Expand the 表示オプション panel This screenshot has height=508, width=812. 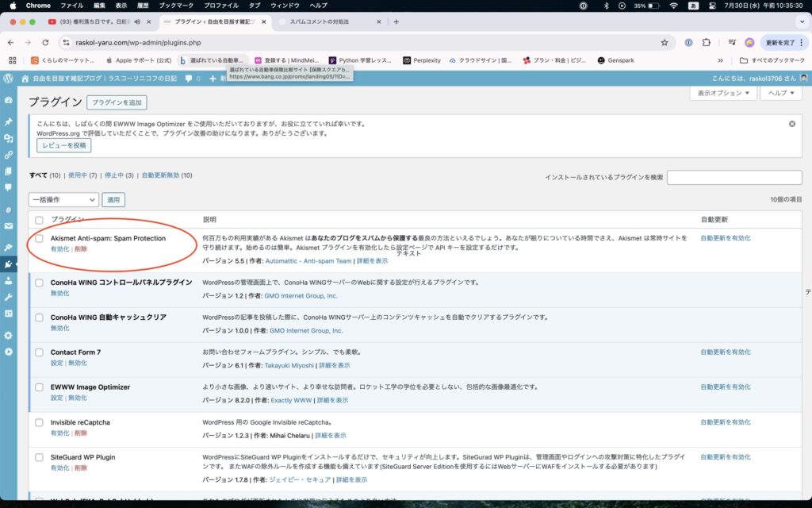click(x=723, y=94)
